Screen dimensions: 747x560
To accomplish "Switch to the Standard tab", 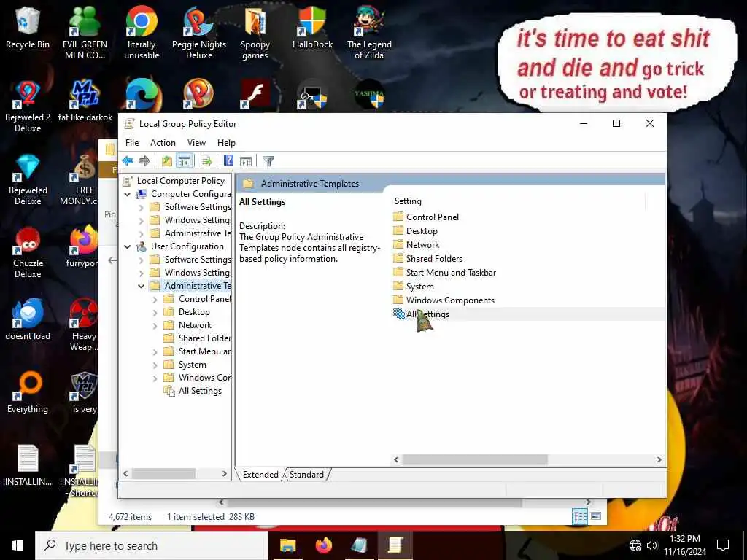I will [306, 474].
